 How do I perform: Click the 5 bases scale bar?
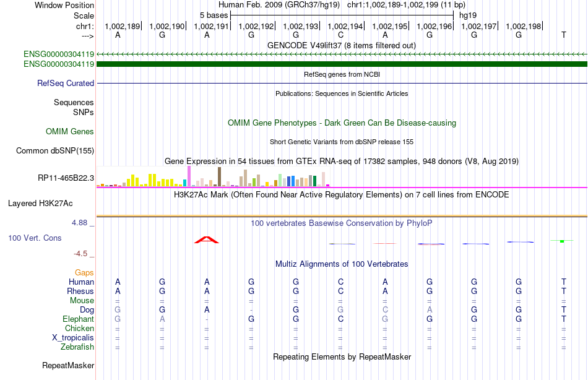(342, 15)
